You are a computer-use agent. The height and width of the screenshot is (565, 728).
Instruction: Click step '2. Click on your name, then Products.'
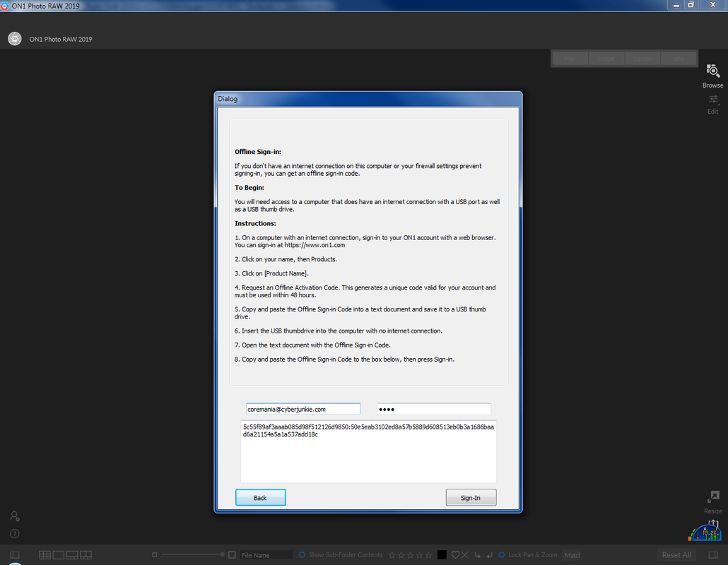pos(286,259)
